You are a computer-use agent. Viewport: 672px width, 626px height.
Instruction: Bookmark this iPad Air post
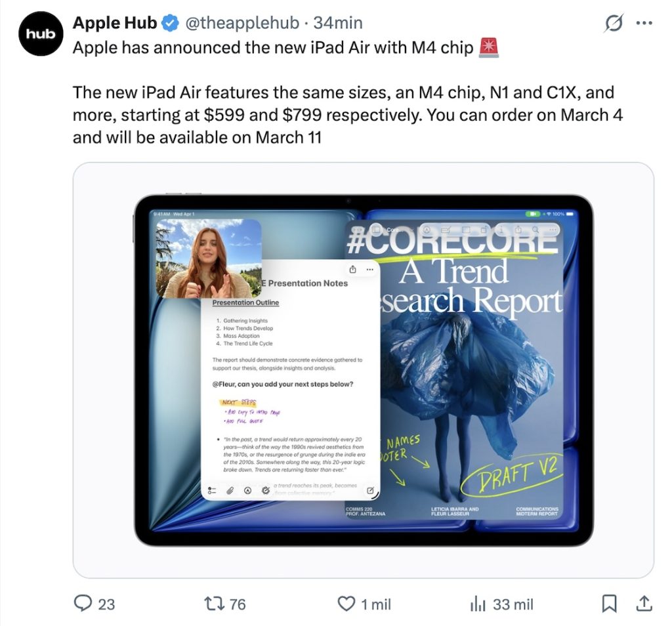click(610, 604)
